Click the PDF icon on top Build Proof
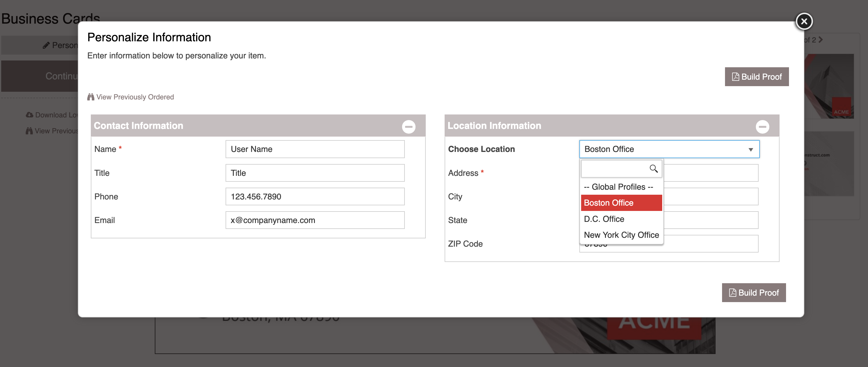868x367 pixels. coord(735,77)
